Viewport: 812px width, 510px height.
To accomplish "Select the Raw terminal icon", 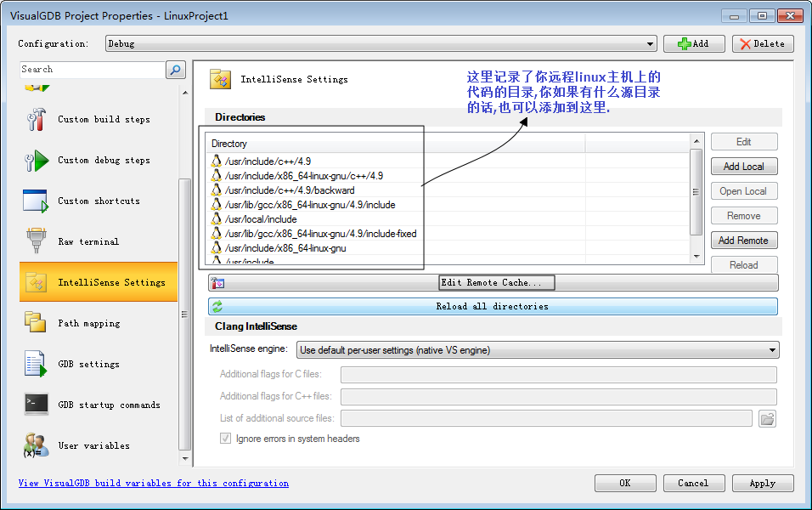I will click(36, 241).
